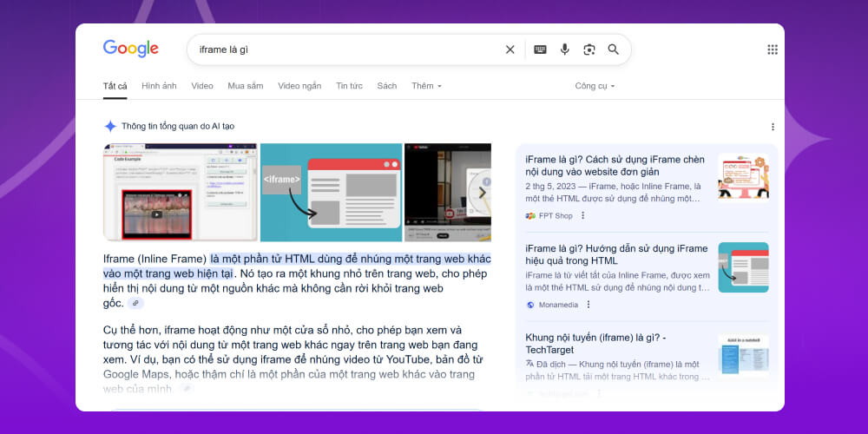Image resolution: width=868 pixels, height=434 pixels.
Task: Open the 'Mua sắm' tab
Action: coord(246,86)
